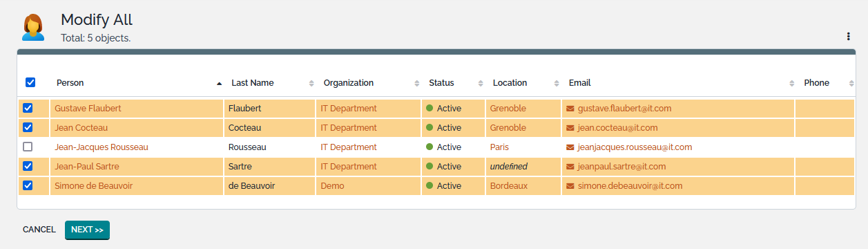Click the Location column header
868x249 pixels.
pos(510,83)
